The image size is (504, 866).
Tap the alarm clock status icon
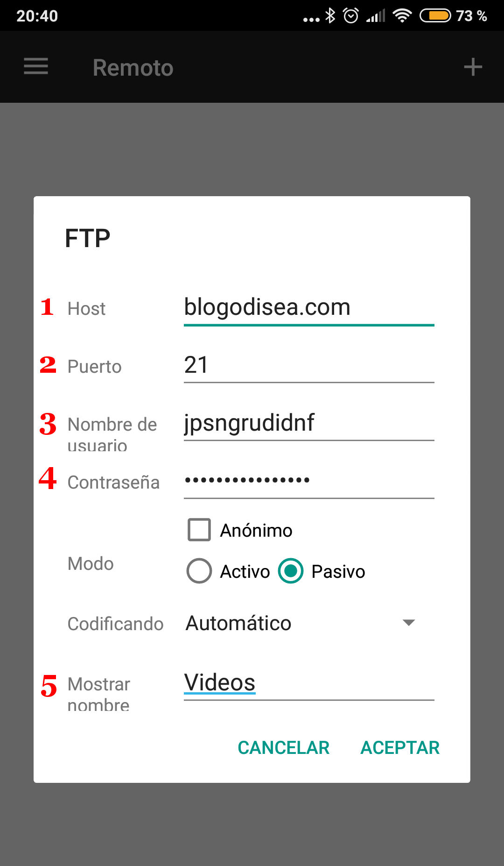point(351,16)
